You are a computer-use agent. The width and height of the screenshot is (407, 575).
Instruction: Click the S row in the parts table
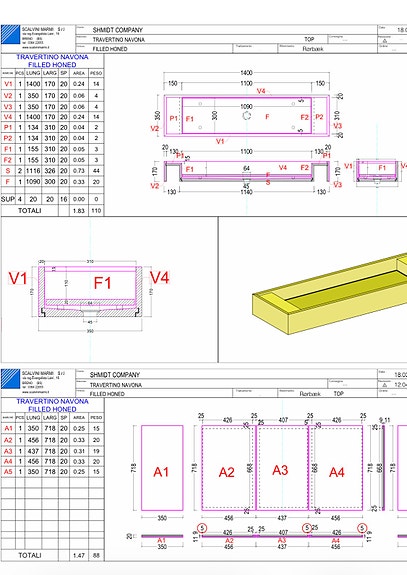tap(52, 171)
